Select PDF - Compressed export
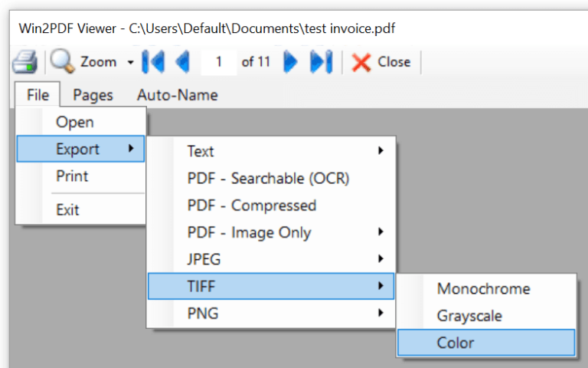Image resolution: width=588 pixels, height=368 pixels. (271, 205)
